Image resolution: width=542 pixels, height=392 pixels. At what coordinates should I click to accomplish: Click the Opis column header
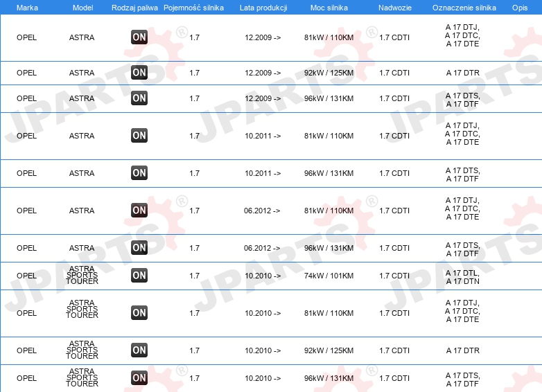pyautogui.click(x=520, y=8)
